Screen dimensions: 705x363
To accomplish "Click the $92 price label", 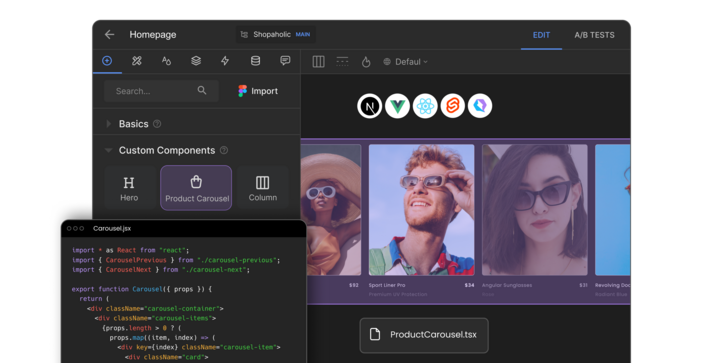I will (x=354, y=285).
